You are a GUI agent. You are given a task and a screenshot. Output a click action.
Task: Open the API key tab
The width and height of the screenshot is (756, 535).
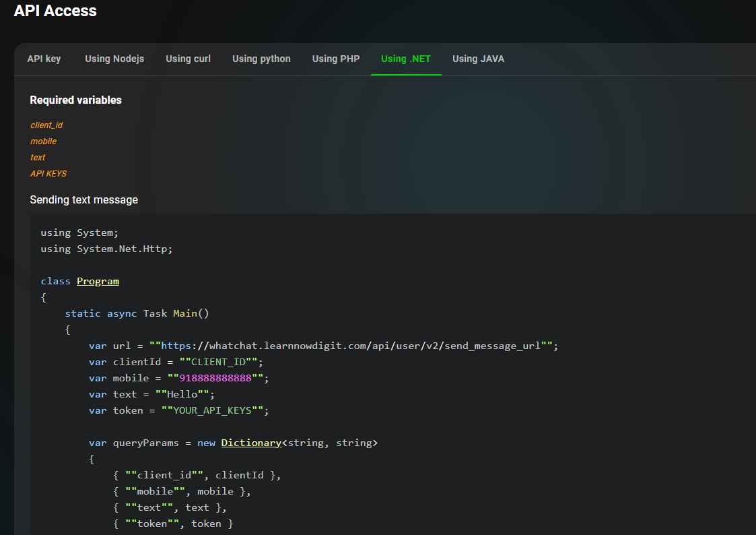pos(44,59)
